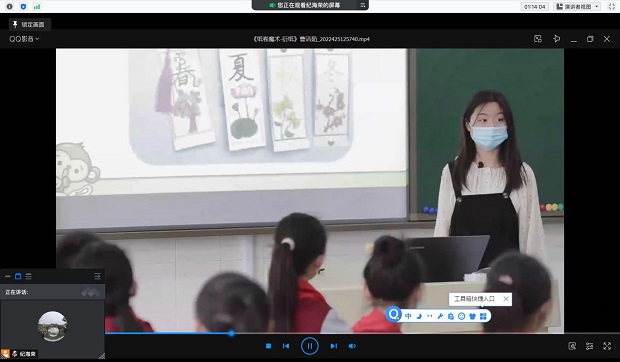Viewport: 620px width, 362px height.
Task: Stop playback using the square stop button
Action: tap(268, 346)
